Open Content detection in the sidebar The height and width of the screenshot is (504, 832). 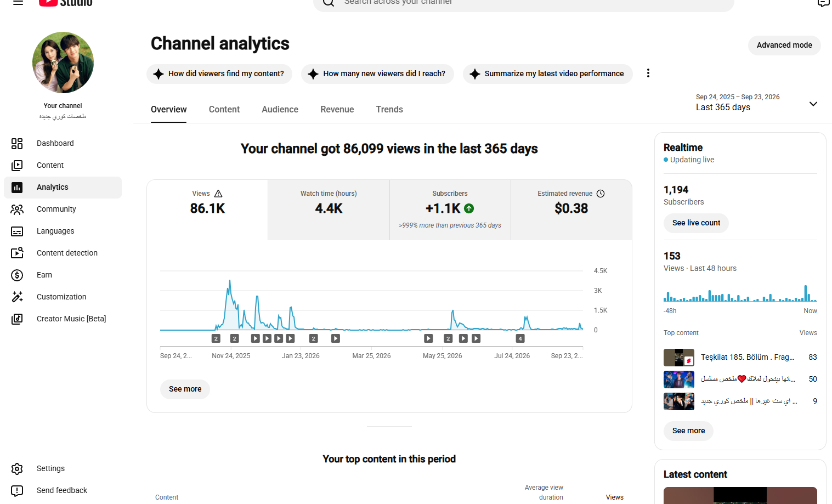click(63, 253)
